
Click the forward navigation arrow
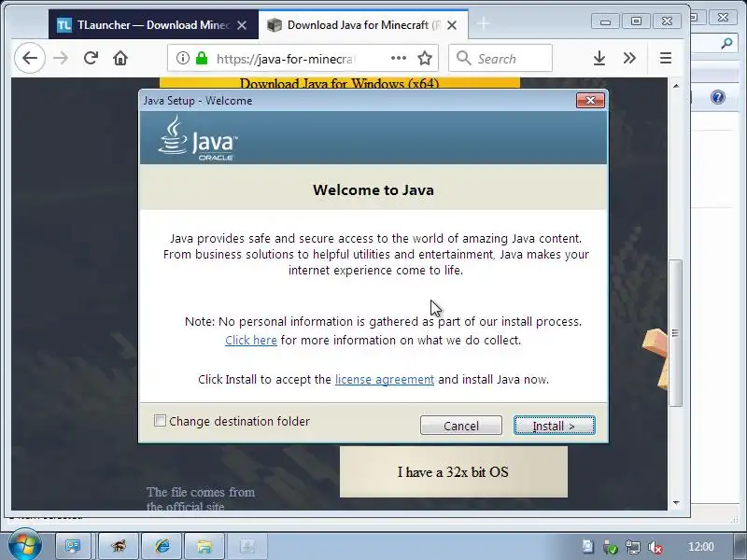[61, 58]
